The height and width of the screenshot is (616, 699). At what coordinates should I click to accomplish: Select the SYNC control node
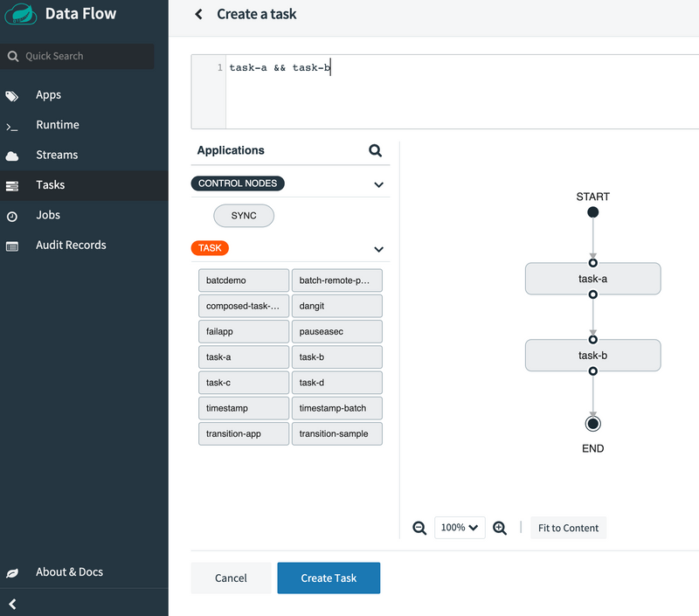[244, 216]
